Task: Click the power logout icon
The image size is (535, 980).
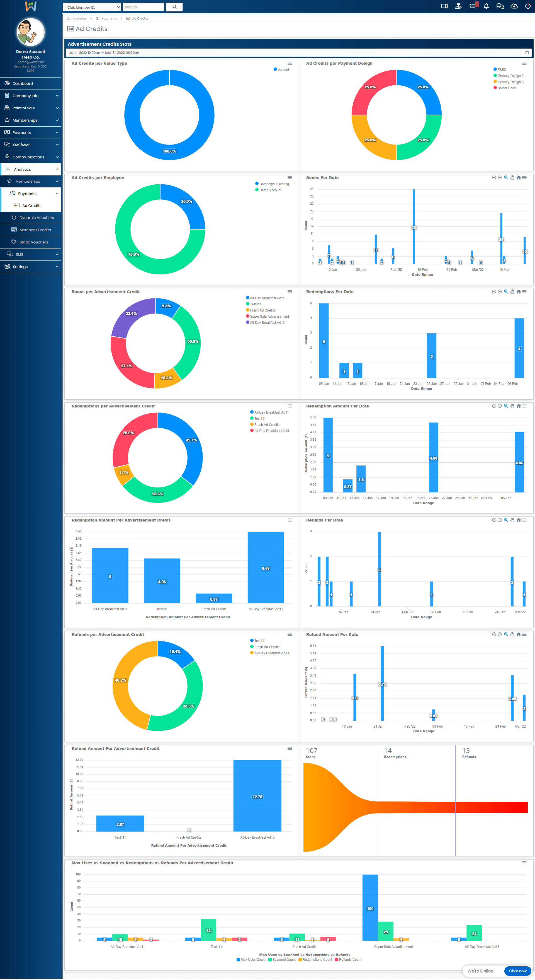Action: click(x=528, y=6)
